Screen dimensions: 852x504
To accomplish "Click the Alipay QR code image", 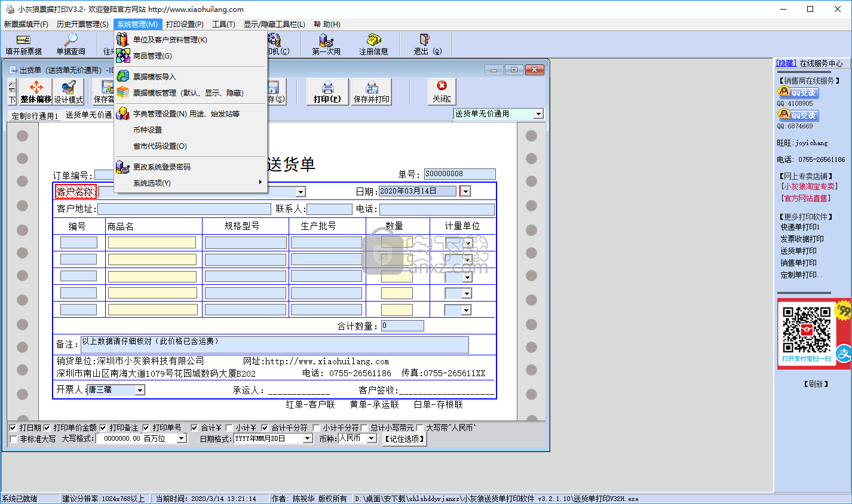I will [x=807, y=330].
